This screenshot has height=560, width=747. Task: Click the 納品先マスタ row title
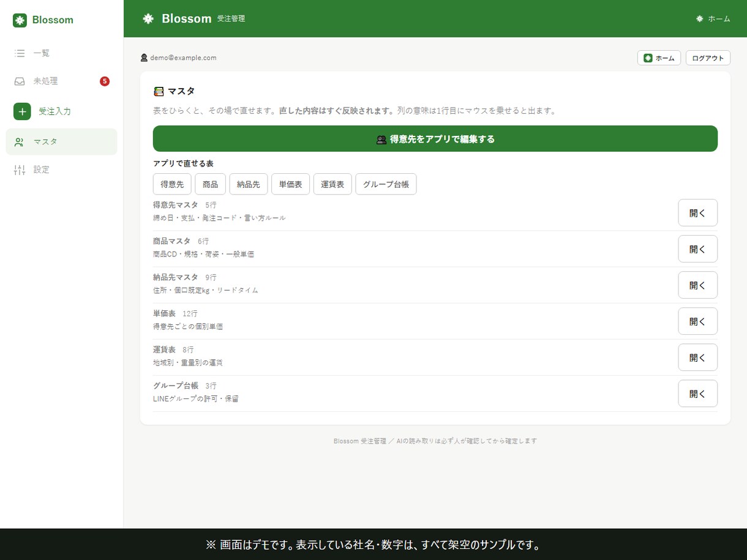(176, 277)
